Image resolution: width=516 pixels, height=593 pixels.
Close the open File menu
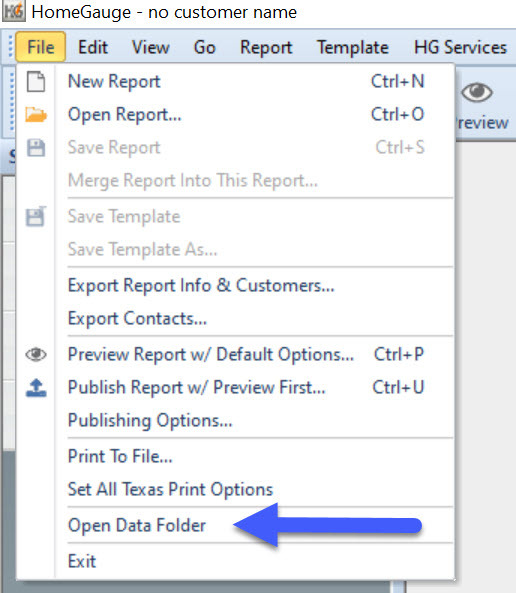[41, 47]
